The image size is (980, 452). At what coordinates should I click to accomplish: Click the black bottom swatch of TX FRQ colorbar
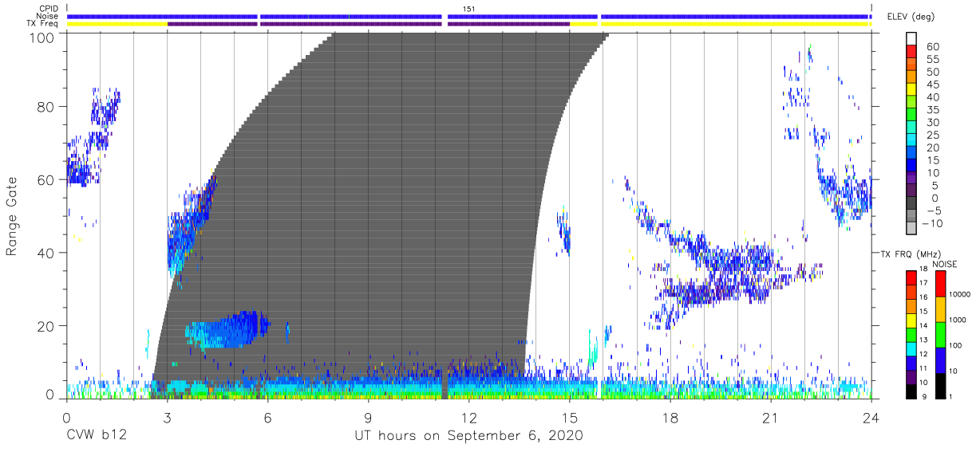point(911,391)
